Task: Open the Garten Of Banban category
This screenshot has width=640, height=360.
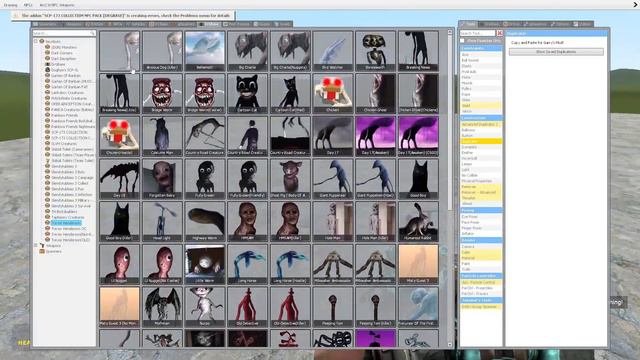Action: (x=66, y=76)
